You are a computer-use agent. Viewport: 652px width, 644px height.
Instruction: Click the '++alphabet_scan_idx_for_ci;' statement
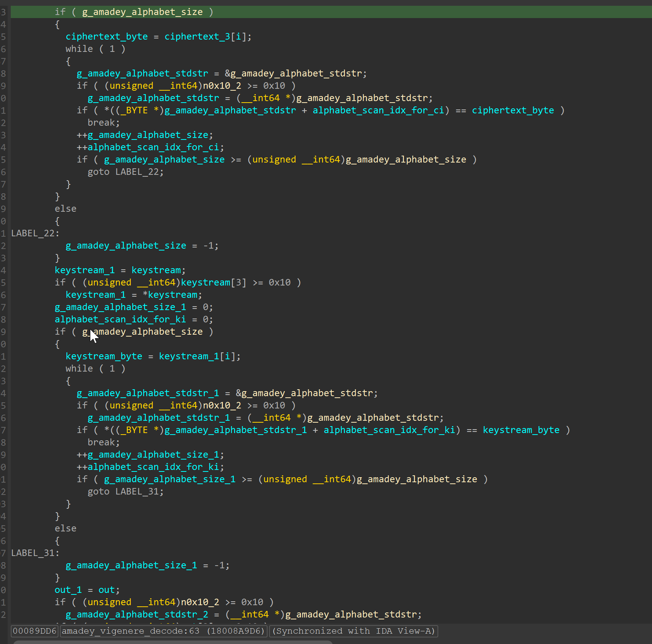pyautogui.click(x=150, y=147)
